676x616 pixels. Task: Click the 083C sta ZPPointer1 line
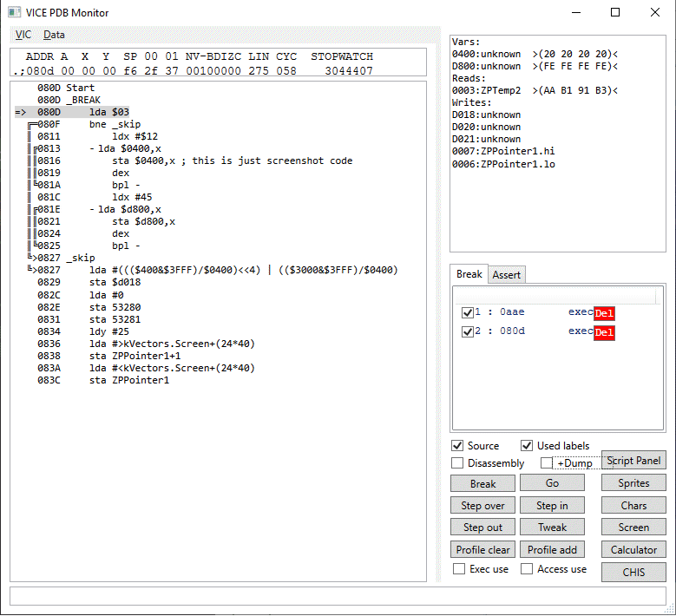103,380
